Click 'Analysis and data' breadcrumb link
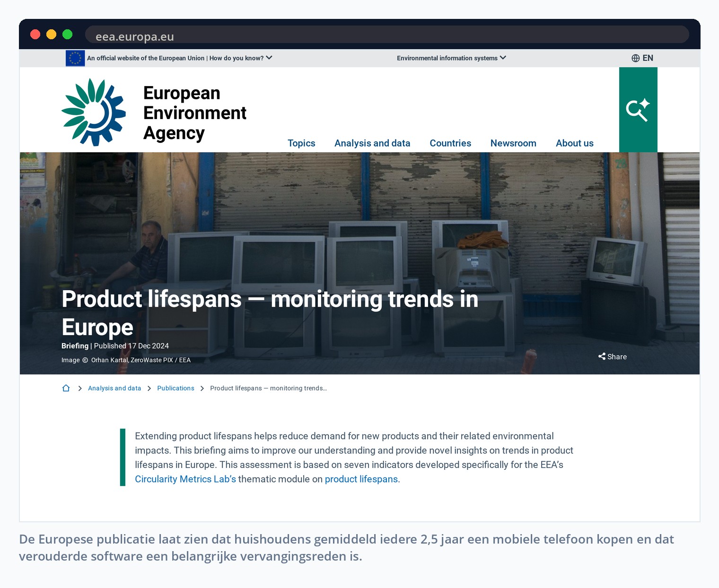This screenshot has height=588, width=719. point(114,388)
